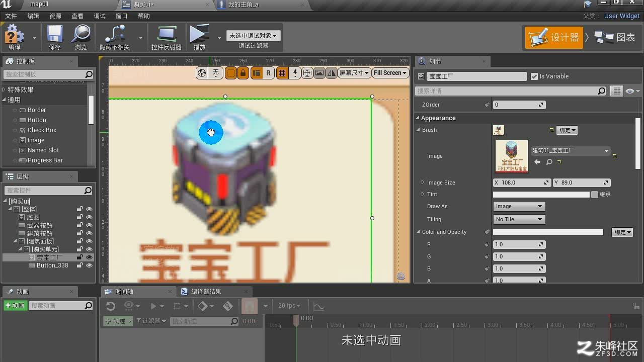Image resolution: width=644 pixels, height=362 pixels.
Task: Toggle visibility of 建筑按钮 layer
Action: [x=89, y=233]
